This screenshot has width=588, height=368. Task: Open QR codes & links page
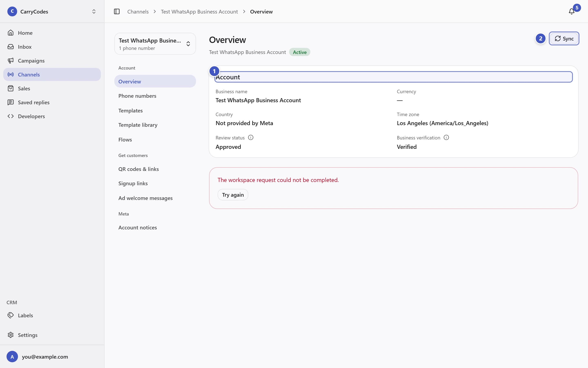click(155, 169)
